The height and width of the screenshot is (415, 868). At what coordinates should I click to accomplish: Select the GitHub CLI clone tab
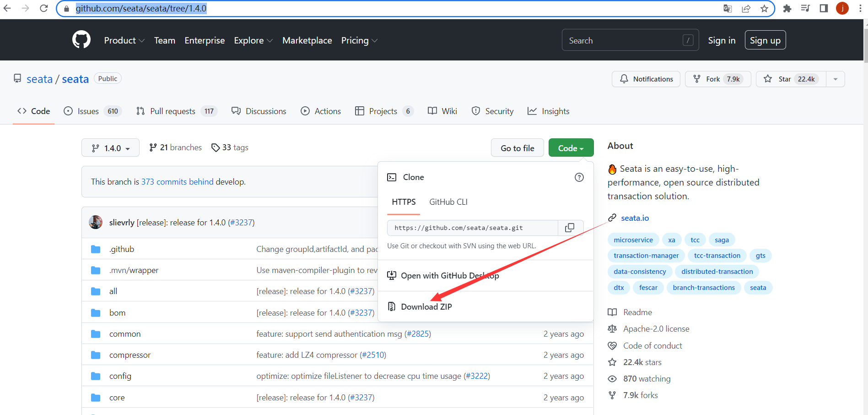click(448, 202)
